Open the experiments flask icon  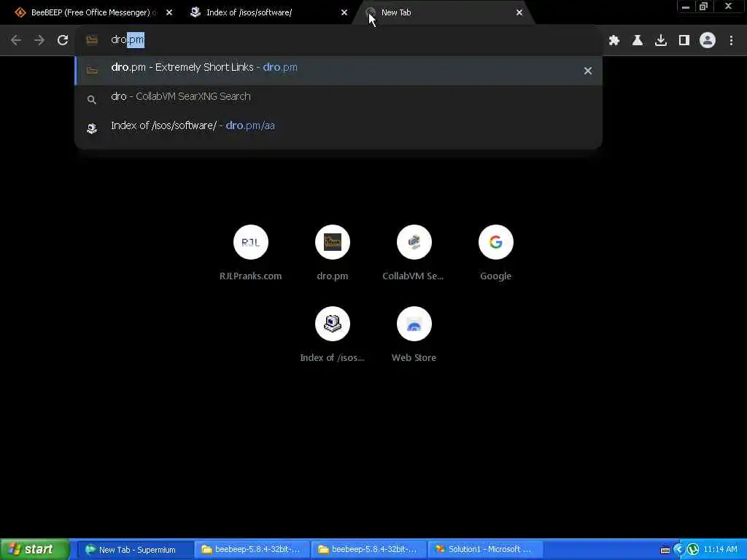point(638,40)
